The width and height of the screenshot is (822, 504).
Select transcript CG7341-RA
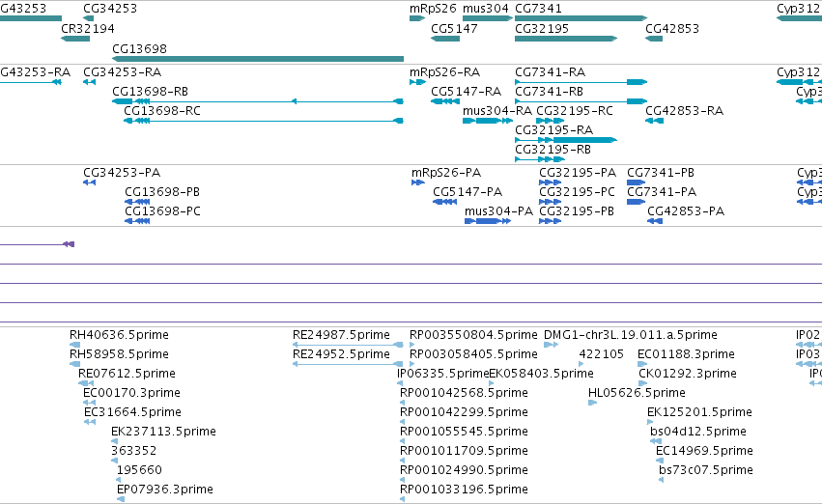pos(550,71)
